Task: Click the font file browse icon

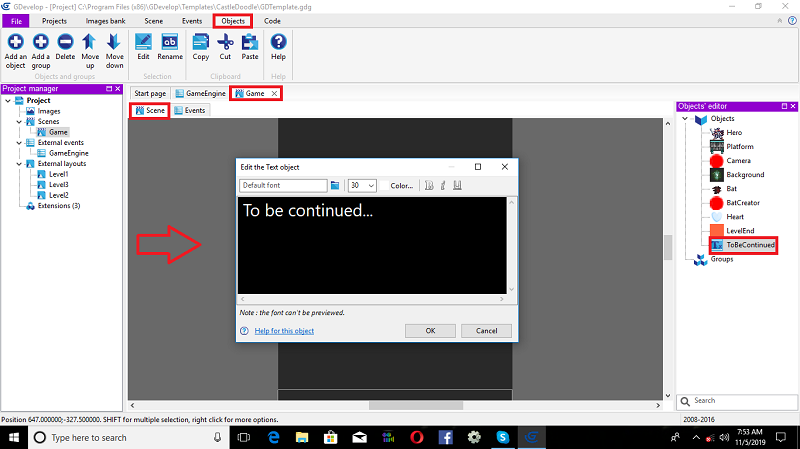Action: 335,185
